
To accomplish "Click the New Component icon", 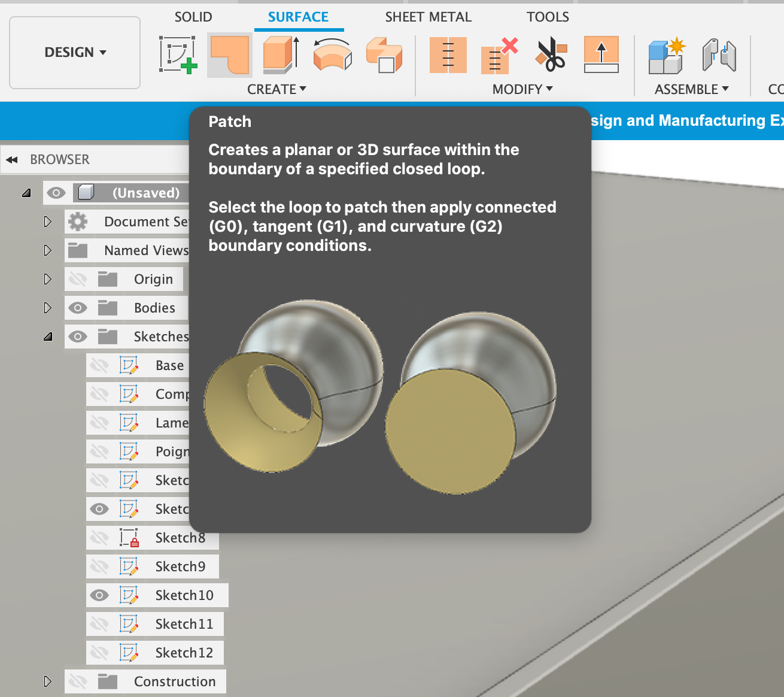I will point(666,54).
